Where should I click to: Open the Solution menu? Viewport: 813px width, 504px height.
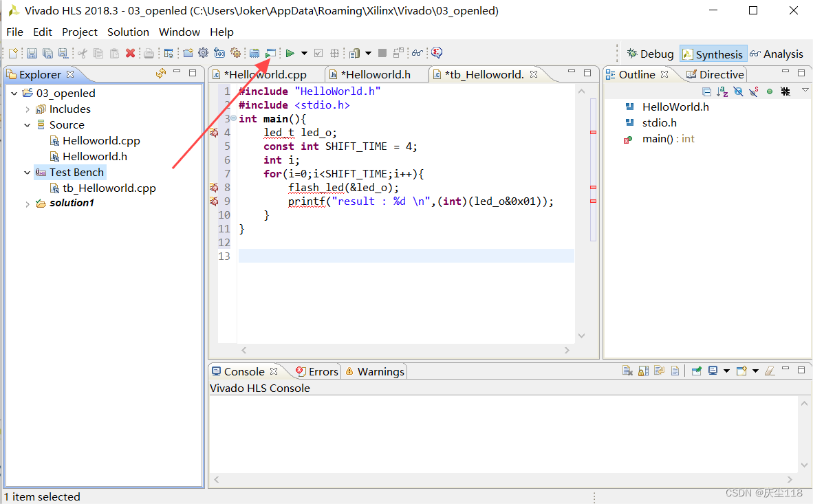pos(128,32)
